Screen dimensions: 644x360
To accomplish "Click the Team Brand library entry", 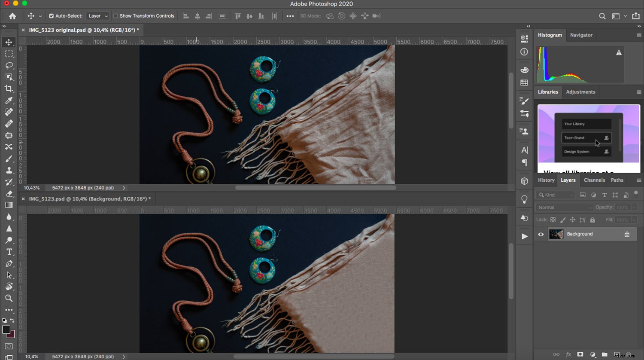I will point(586,137).
